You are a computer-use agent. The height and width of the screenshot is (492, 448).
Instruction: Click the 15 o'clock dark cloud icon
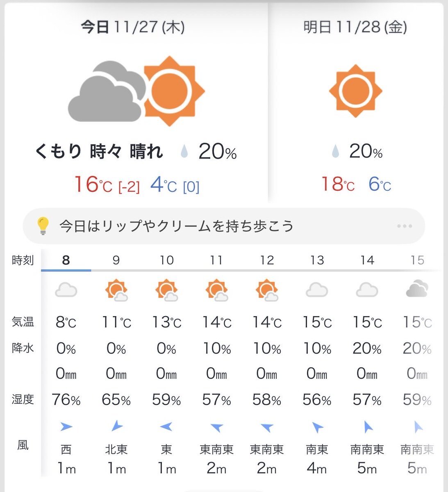pos(417,289)
